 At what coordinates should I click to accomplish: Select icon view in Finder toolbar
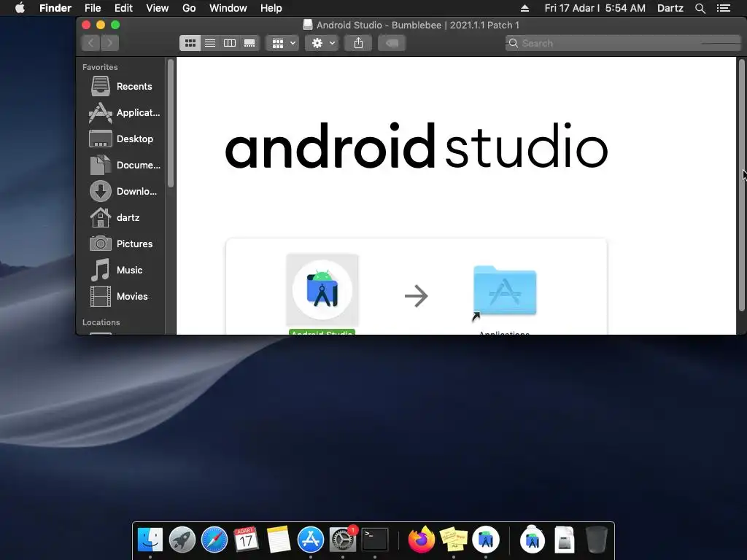coord(190,43)
